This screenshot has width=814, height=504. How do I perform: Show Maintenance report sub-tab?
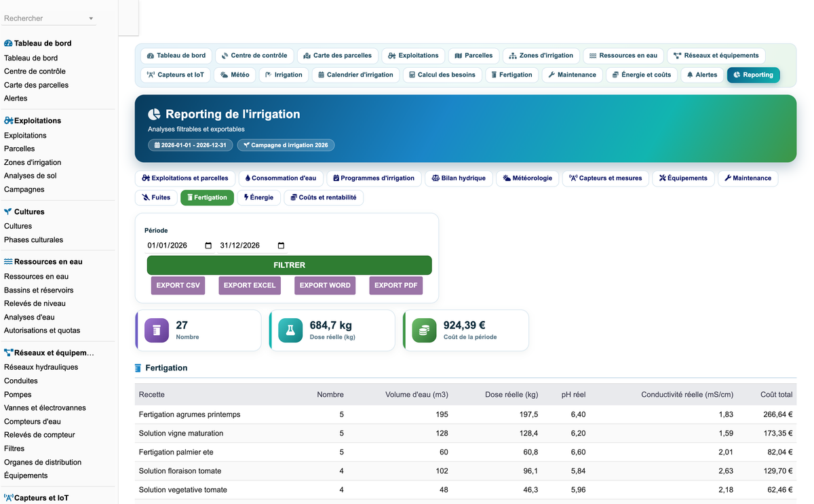click(x=748, y=178)
